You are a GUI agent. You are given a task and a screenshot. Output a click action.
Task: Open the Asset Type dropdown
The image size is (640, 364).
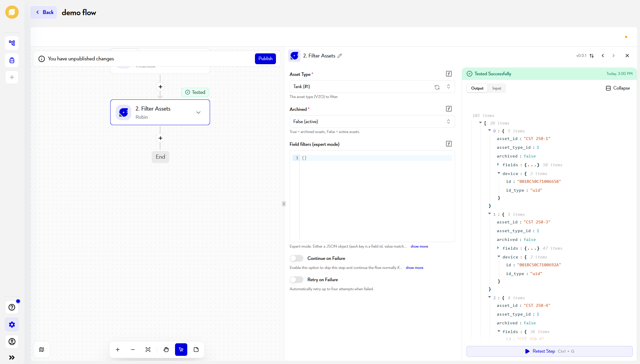[x=372, y=87]
